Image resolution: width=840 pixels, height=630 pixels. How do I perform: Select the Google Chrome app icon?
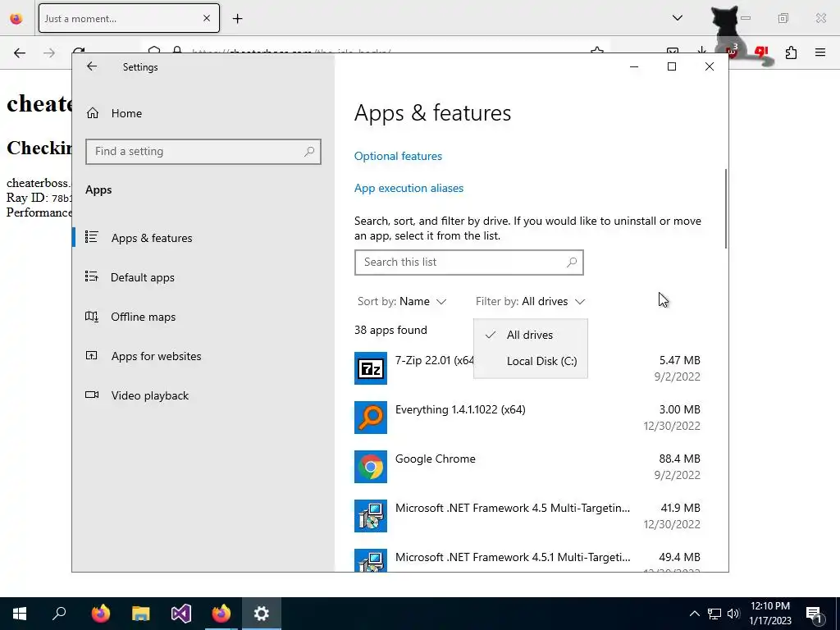(x=371, y=467)
